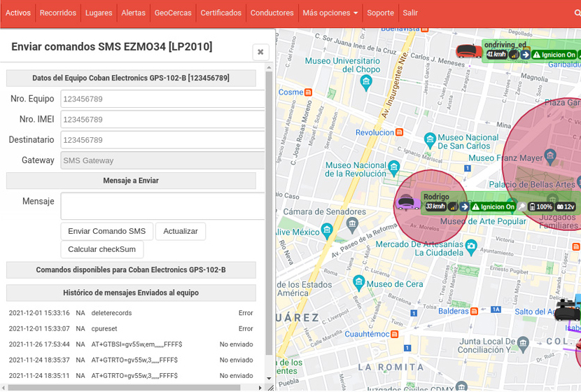Open the Activos menu item
Image resolution: width=581 pixels, height=392 pixels.
click(17, 13)
